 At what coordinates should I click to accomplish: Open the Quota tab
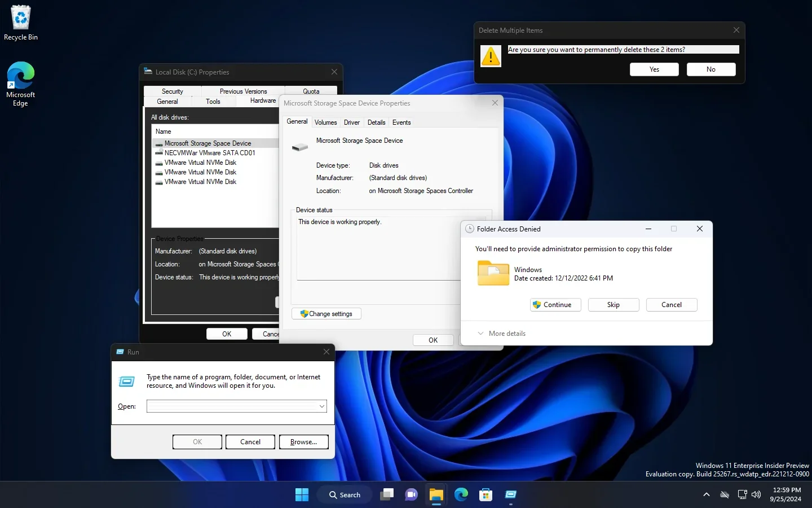coord(311,91)
